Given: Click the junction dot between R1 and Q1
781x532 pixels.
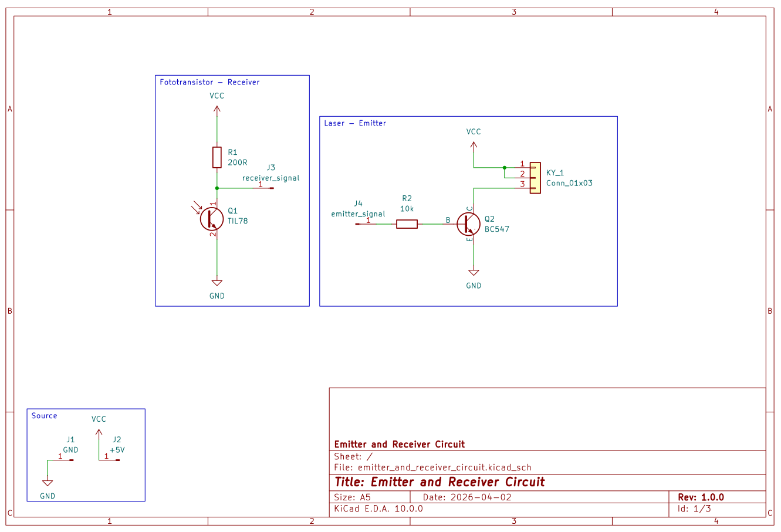Looking at the screenshot, I should [217, 188].
